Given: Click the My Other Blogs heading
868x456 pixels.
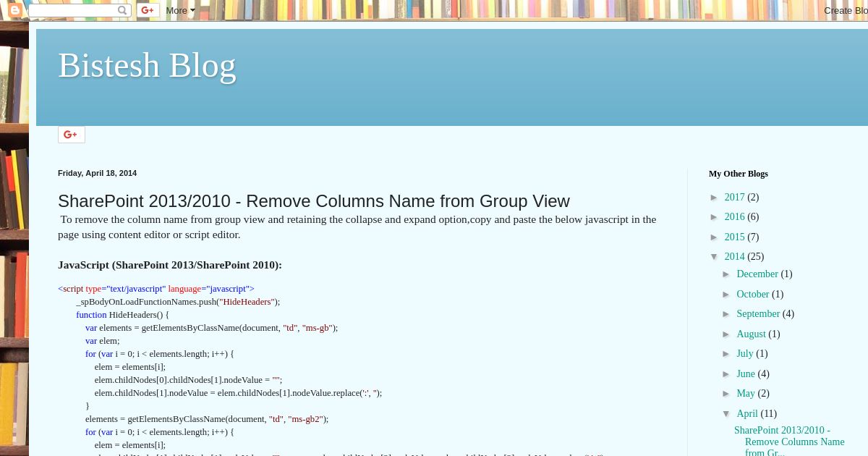Looking at the screenshot, I should [x=739, y=174].
